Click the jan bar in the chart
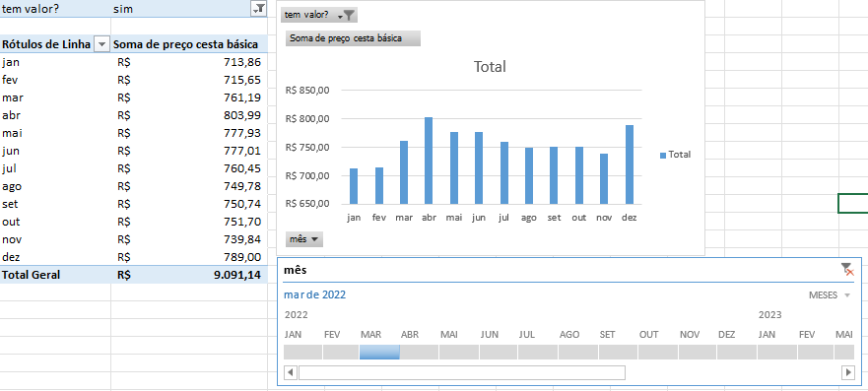This screenshot has height=391, width=868. [353, 186]
